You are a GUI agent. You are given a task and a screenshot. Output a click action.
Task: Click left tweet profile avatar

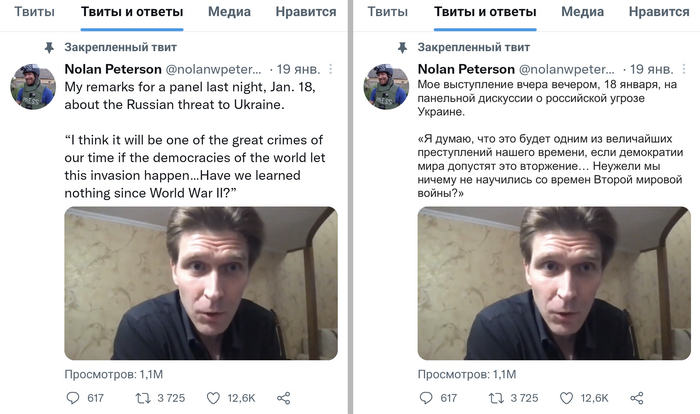pos(31,85)
